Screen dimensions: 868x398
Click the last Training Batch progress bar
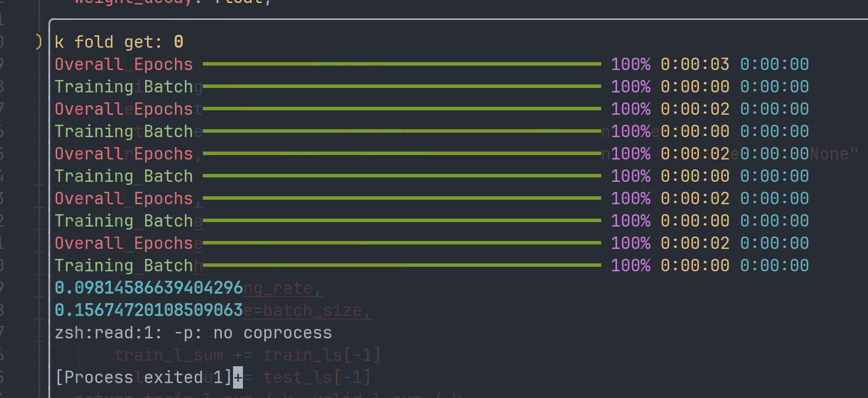(401, 265)
